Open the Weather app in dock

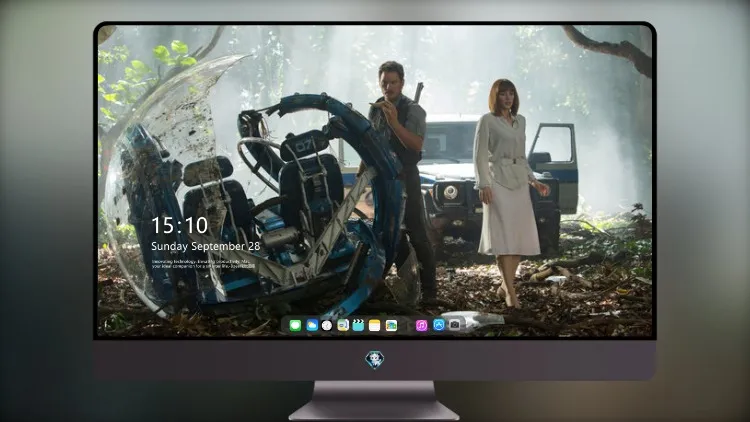coord(312,326)
